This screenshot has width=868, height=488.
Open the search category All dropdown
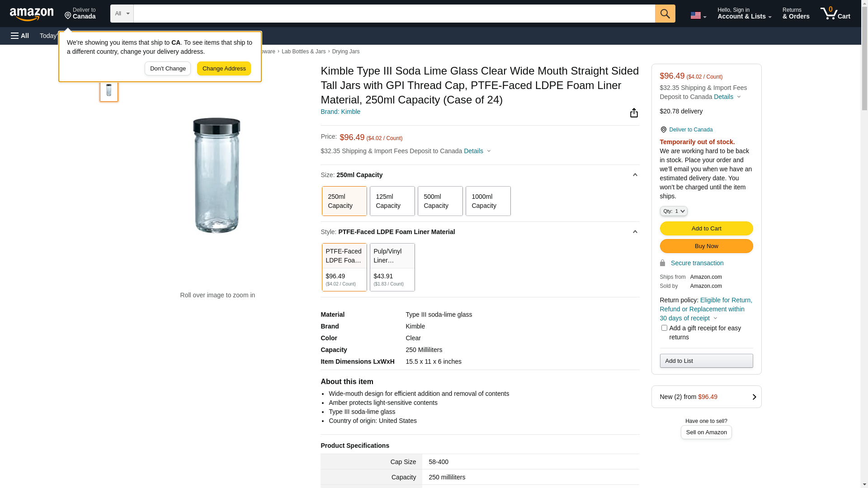[122, 14]
